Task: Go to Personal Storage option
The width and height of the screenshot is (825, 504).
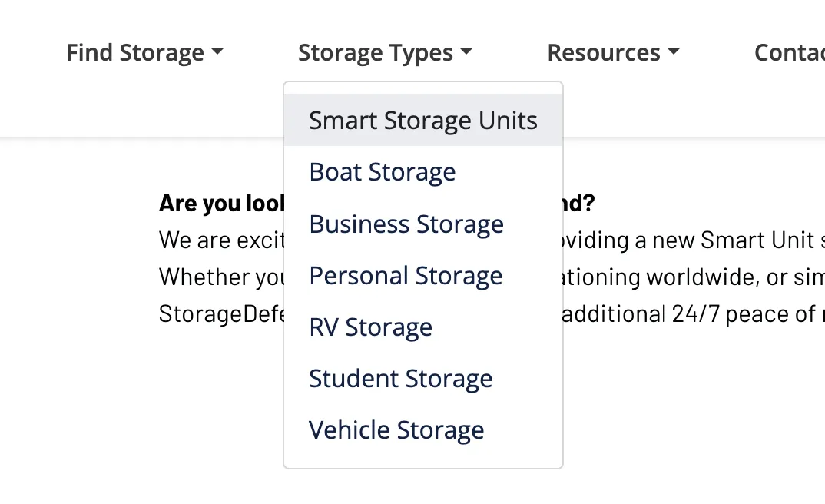Action: click(423, 275)
